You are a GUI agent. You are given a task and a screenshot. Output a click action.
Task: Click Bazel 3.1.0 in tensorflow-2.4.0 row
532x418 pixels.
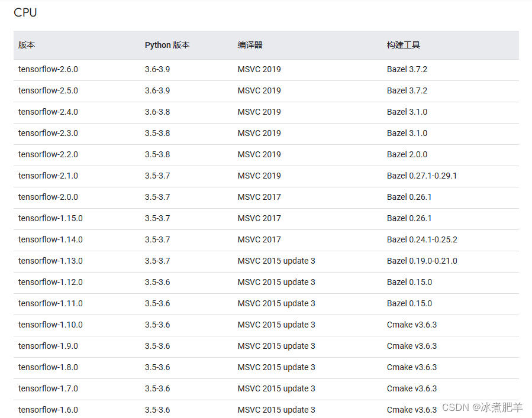tap(407, 112)
